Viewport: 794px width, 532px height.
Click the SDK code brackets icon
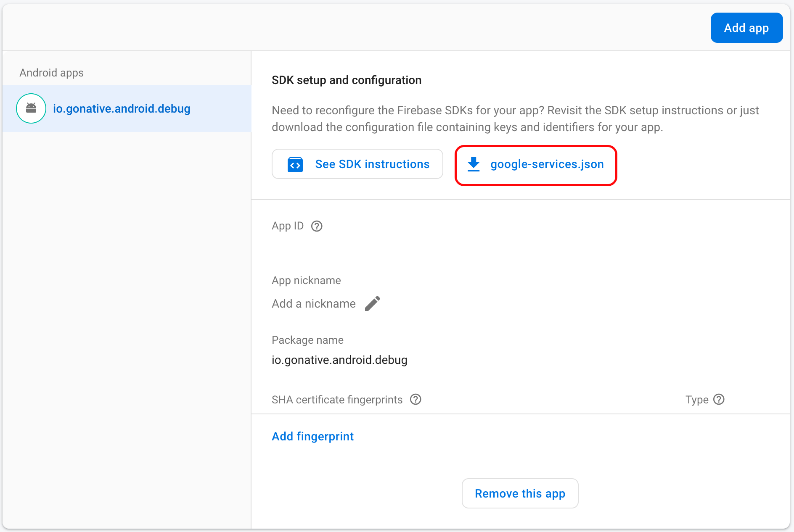click(x=295, y=165)
